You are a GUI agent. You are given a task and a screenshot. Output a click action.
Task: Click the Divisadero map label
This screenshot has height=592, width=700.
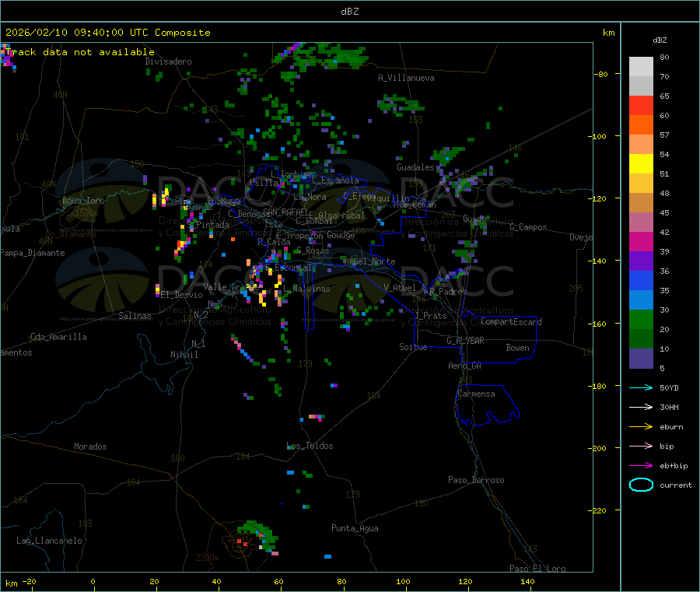[168, 61]
